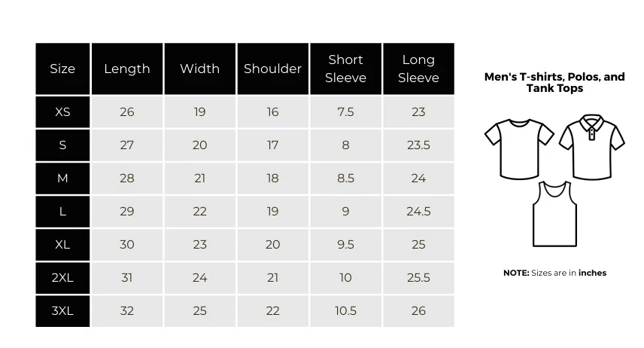
Task: Click the polo shirt icon
Action: (592, 146)
